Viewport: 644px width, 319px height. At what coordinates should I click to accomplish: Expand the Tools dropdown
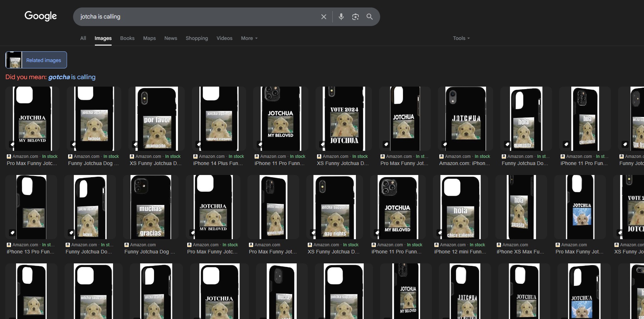461,38
